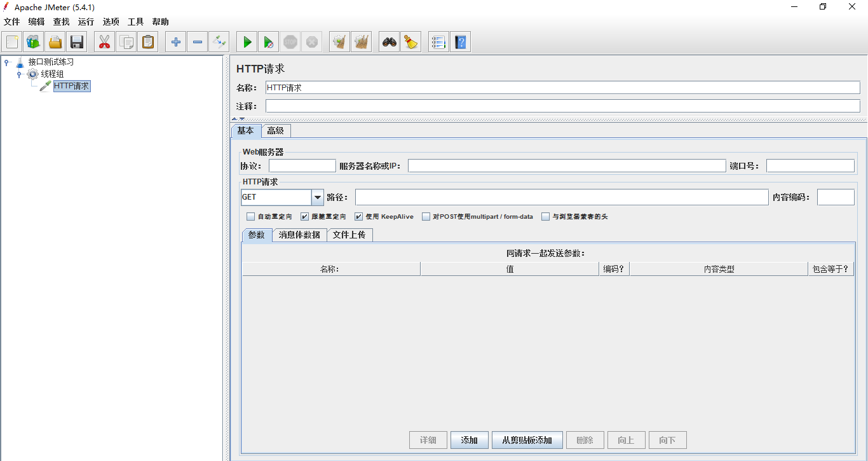868x461 pixels.
Task: Open the 查找 menu
Action: tap(62, 22)
